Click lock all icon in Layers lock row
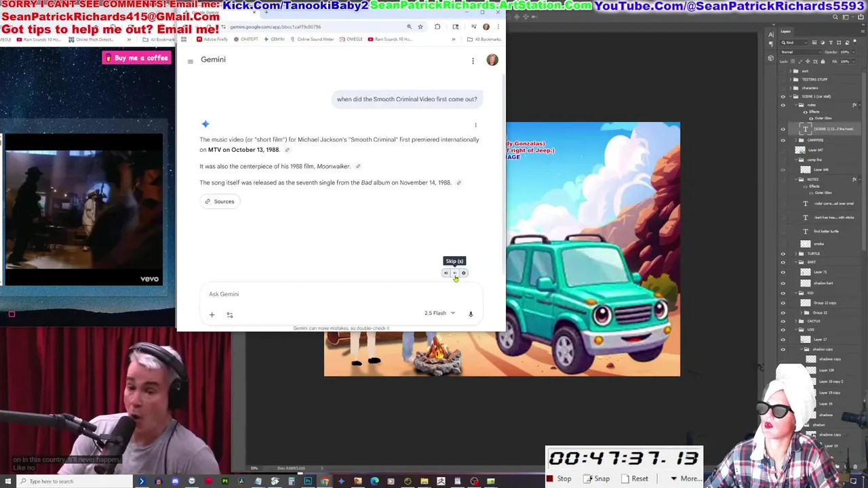 pyautogui.click(x=823, y=62)
